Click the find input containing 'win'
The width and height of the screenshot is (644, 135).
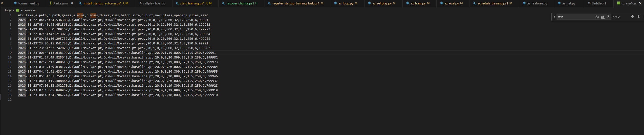pos(575,17)
